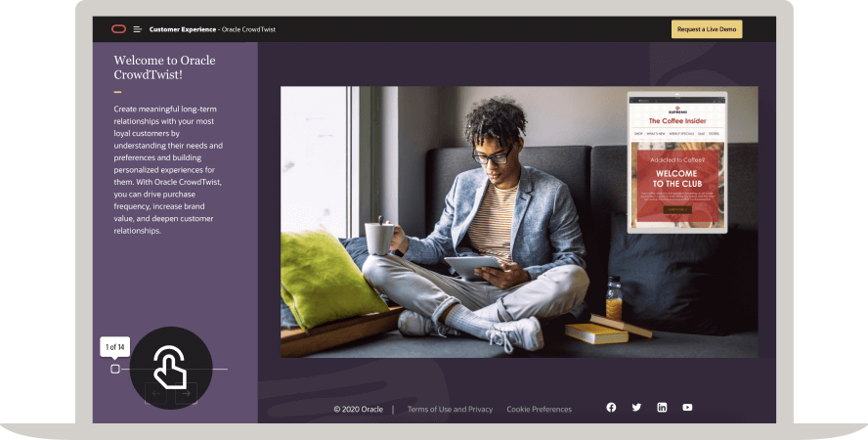Screen dimensions: 868x440
Task: Open Terms of Use and Privacy link
Action: click(450, 410)
